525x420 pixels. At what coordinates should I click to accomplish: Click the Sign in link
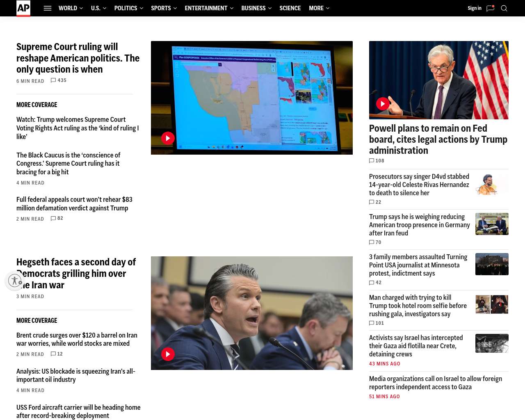click(x=474, y=8)
